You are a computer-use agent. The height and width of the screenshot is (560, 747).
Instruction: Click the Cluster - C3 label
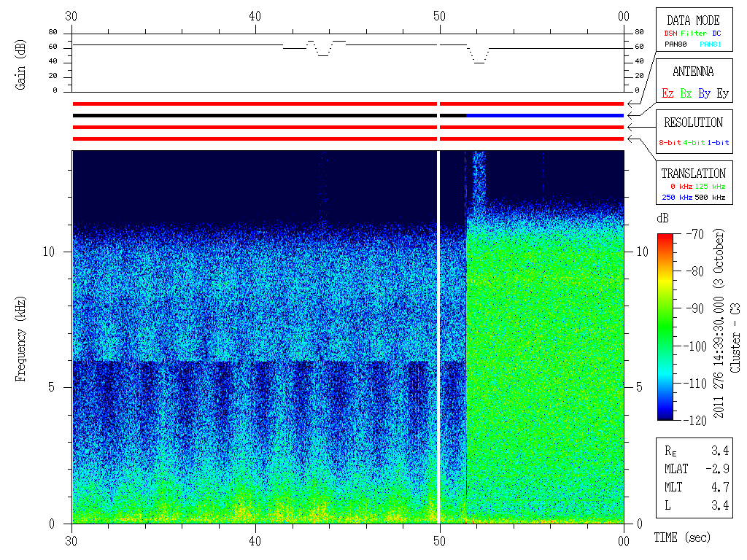coord(735,338)
